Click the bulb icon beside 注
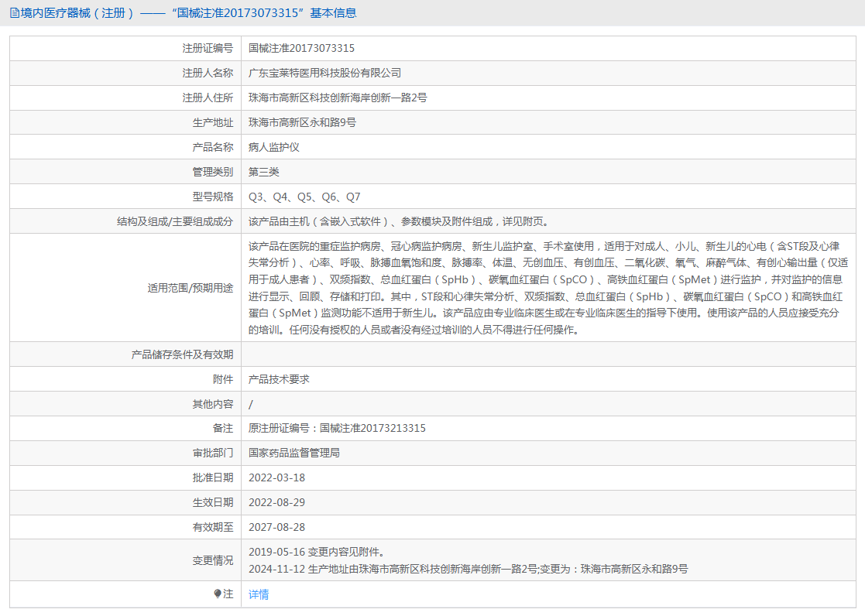 218,594
